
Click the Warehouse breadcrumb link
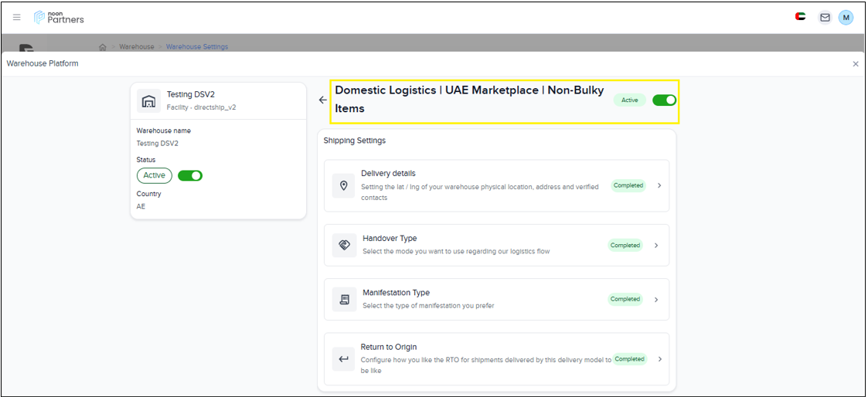[137, 47]
